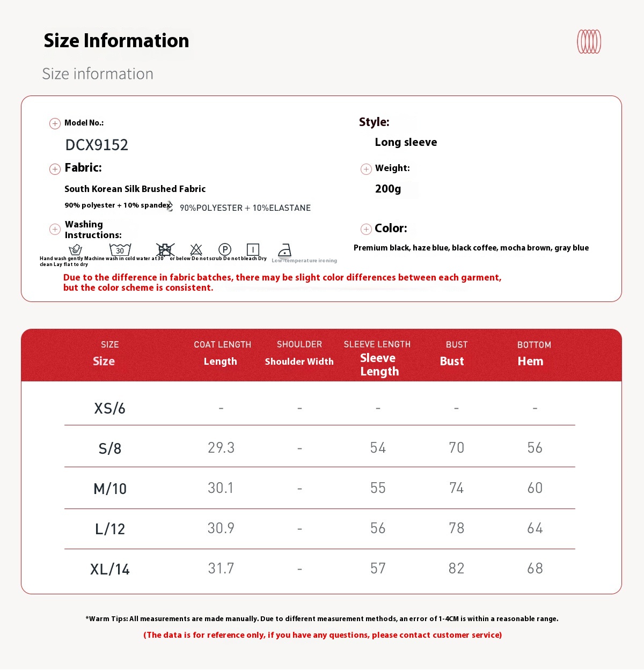Click the M/10 sleeve length '55'
Screen dimensions: 644x671
pos(378,488)
